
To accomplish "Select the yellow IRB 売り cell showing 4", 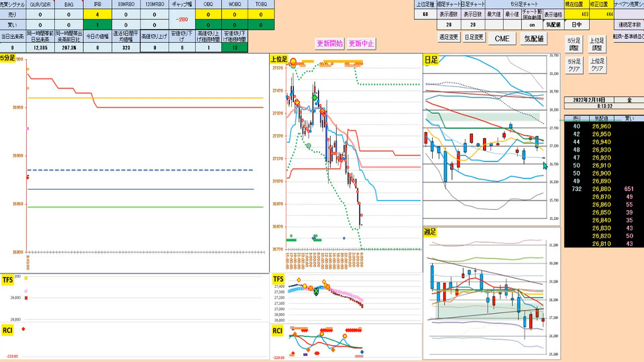I will (x=97, y=14).
